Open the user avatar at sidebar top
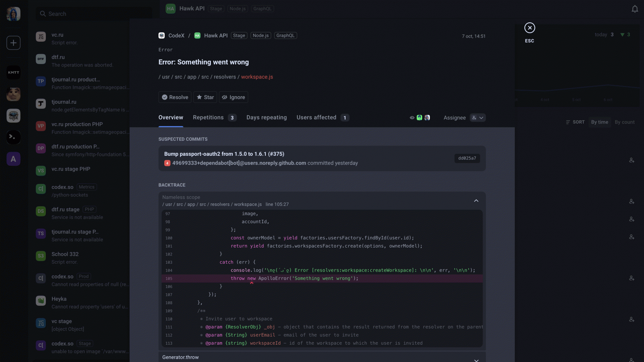The image size is (644, 362). tap(14, 14)
